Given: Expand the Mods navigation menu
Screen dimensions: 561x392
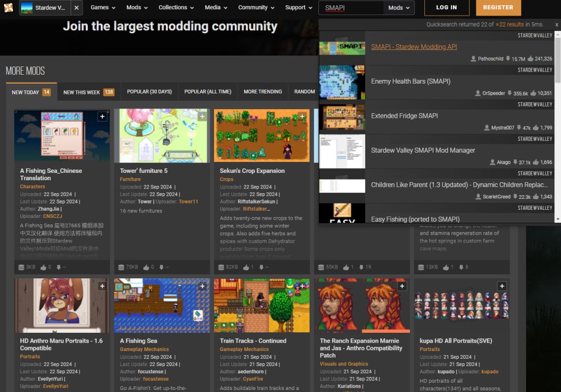Looking at the screenshot, I should pos(137,7).
